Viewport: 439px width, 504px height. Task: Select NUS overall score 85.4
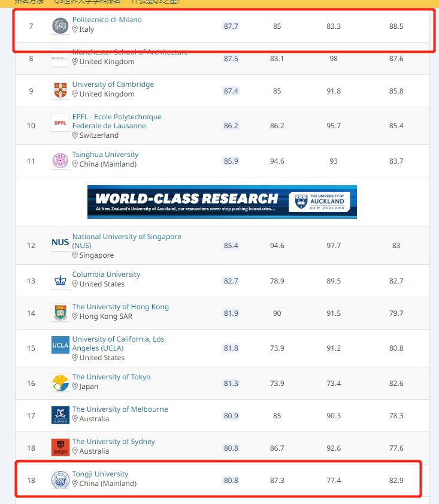click(x=231, y=246)
